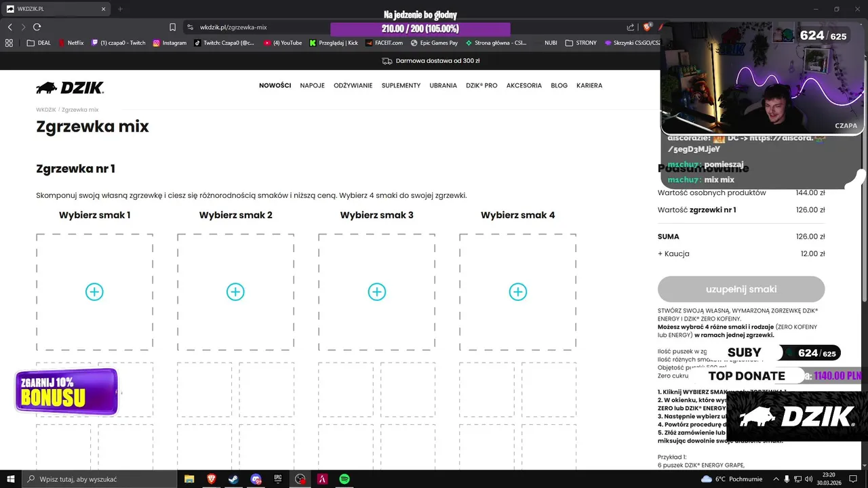Add a flavor in Wybierz smak 1 box
Image resolution: width=868 pixels, height=488 pixels.
pyautogui.click(x=94, y=291)
